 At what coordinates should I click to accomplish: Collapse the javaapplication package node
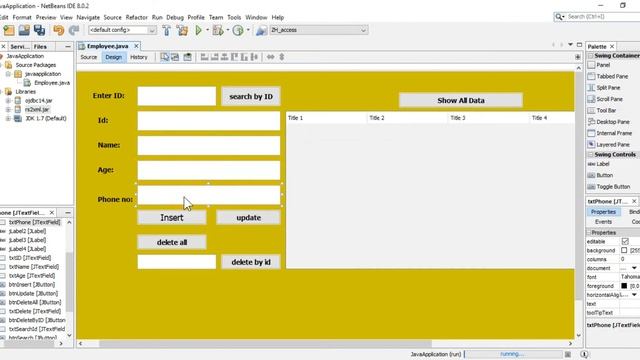click(8, 74)
